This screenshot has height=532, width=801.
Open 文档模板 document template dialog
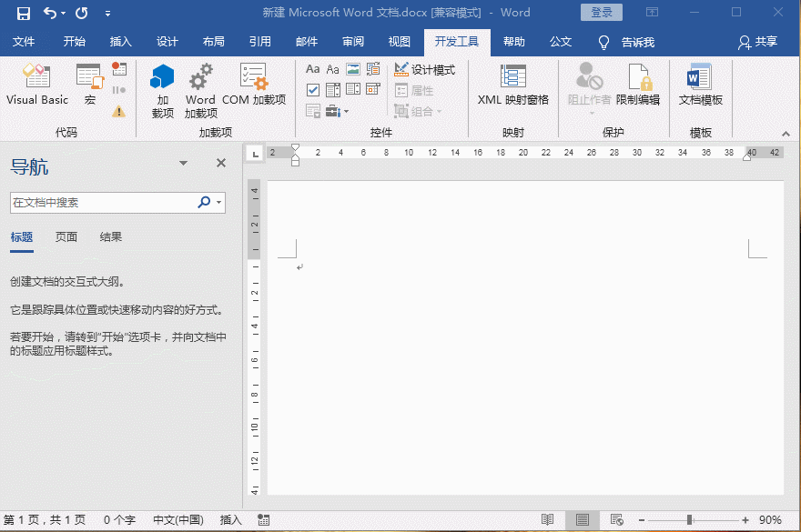[700, 85]
